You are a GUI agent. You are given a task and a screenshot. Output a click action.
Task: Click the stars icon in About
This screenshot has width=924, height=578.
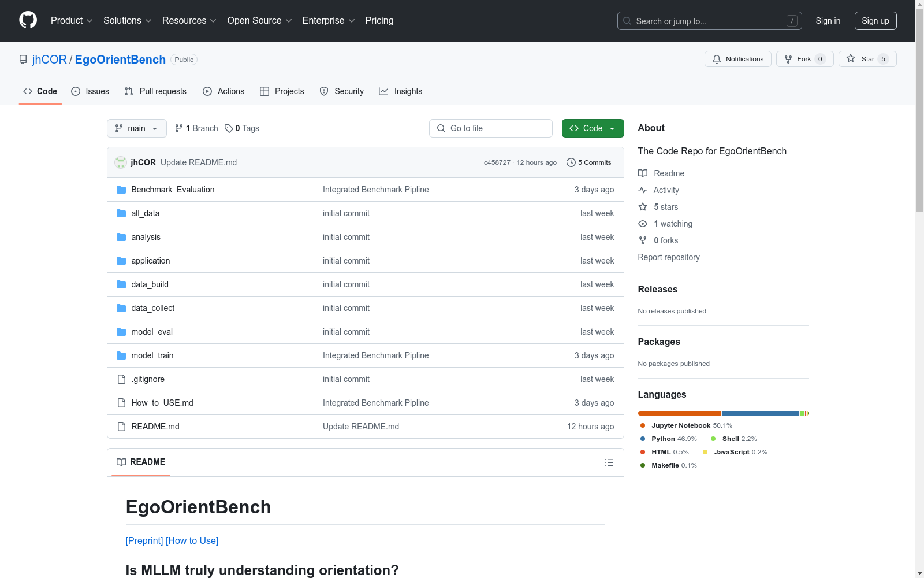click(643, 207)
